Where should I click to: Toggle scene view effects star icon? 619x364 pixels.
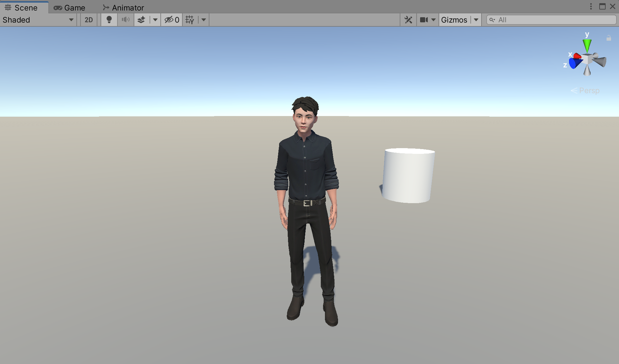coord(141,20)
